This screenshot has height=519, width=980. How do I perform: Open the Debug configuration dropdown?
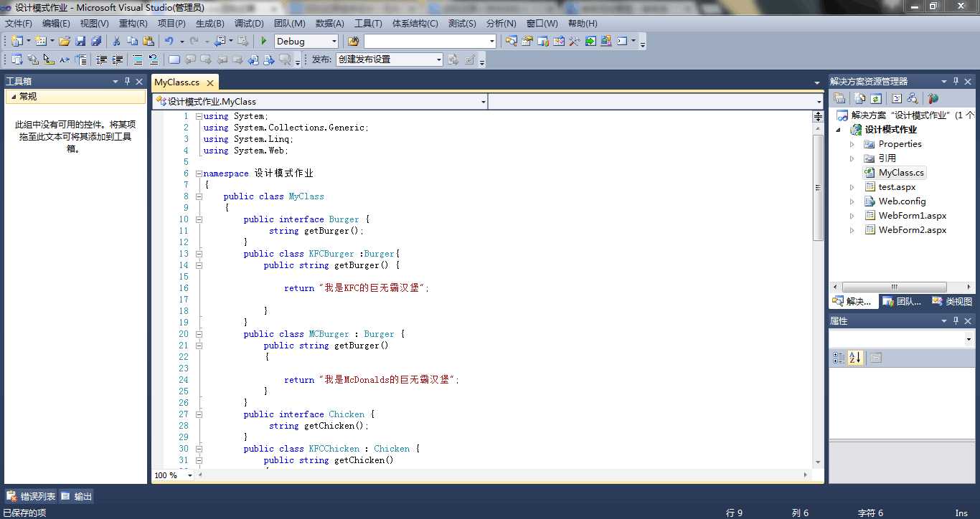click(334, 42)
